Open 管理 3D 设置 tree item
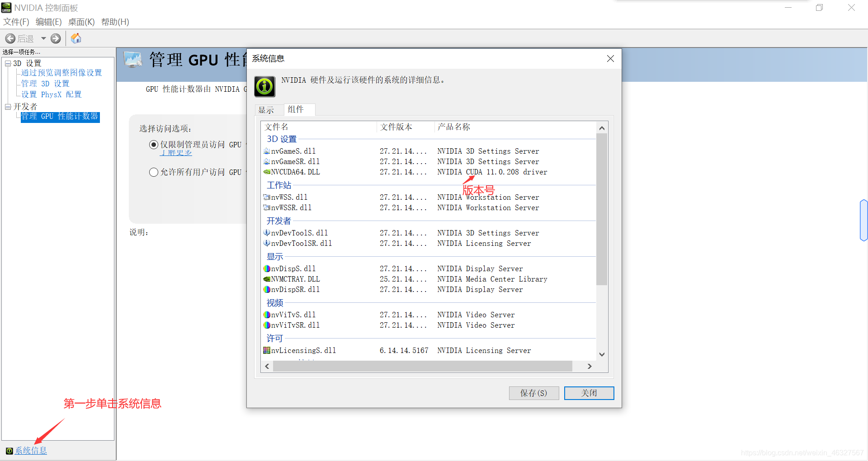 coord(45,84)
